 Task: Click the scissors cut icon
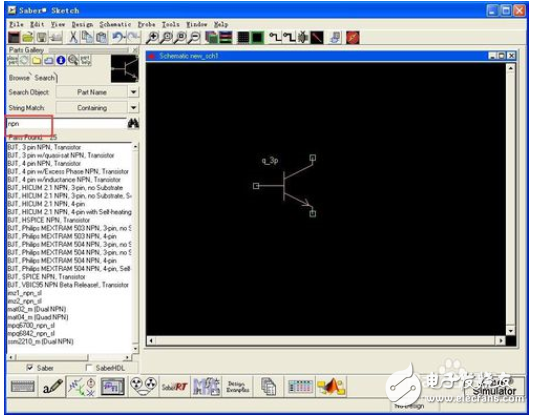point(73,37)
